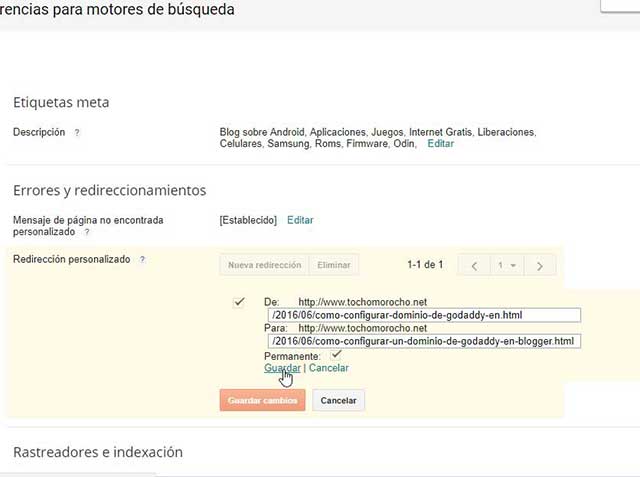640x477 pixels.
Task: Click the Para: destination path input field
Action: click(x=424, y=341)
